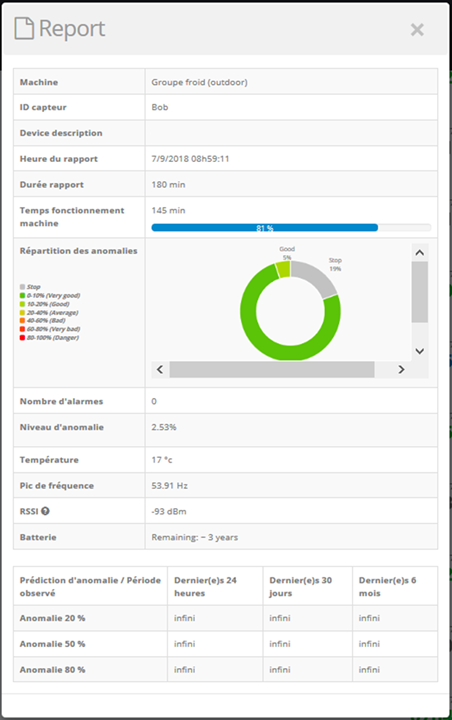This screenshot has width=452, height=720.
Task: Click the 'Stop 19%' chart label
Action: click(335, 264)
